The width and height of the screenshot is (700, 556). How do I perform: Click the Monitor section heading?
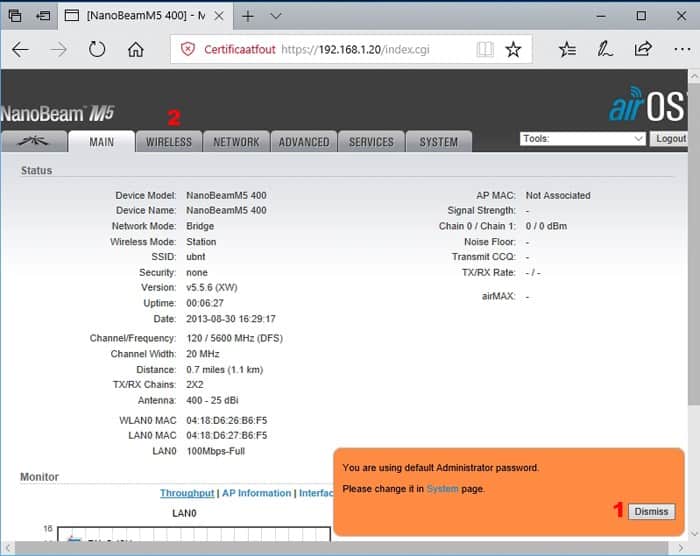click(39, 477)
